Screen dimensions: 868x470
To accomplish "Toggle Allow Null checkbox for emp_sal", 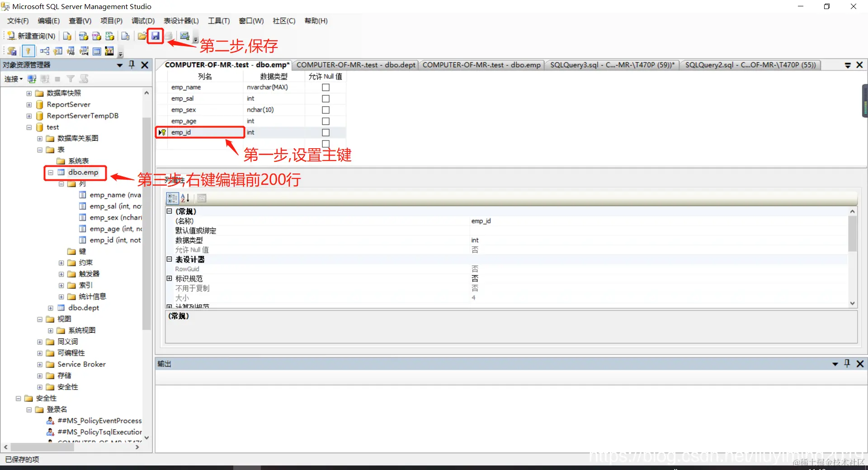I will [325, 99].
